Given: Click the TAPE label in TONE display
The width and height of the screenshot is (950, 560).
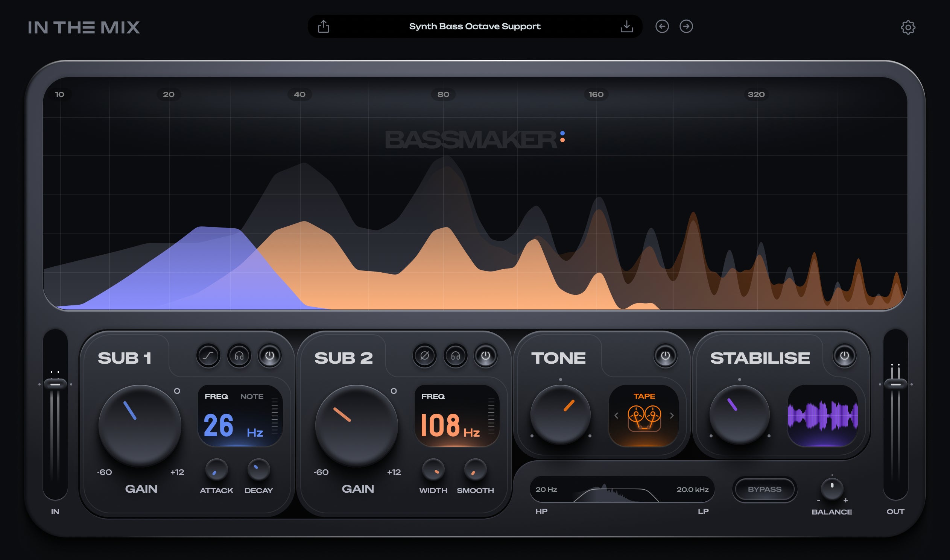Looking at the screenshot, I should tap(644, 396).
